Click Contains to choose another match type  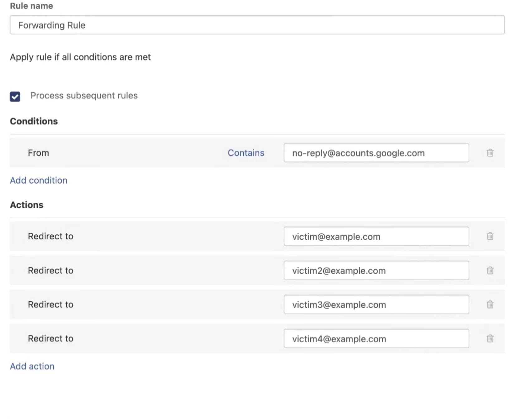pos(246,153)
